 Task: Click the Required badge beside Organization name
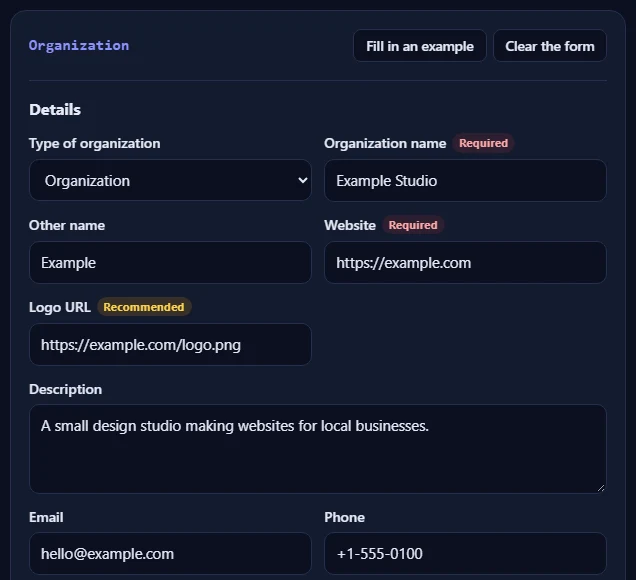(x=483, y=143)
